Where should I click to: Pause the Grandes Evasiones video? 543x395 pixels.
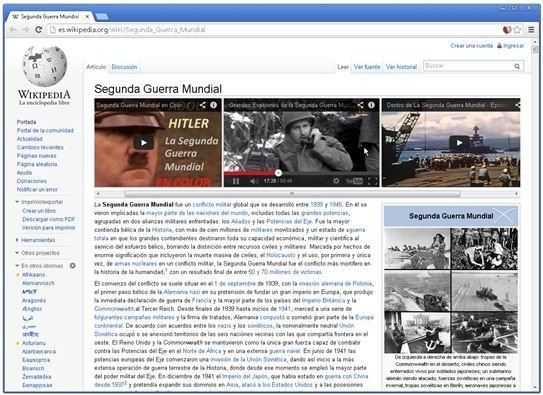pyautogui.click(x=236, y=181)
